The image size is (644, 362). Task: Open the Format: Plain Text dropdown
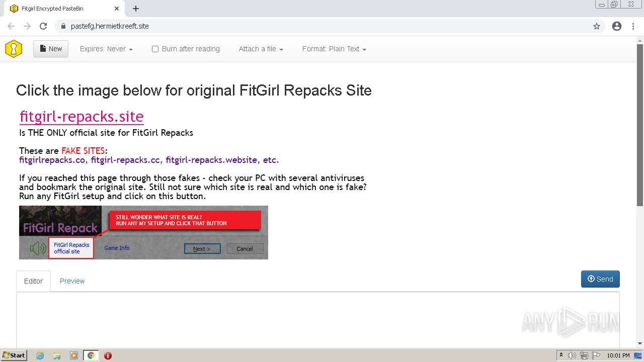[x=334, y=49]
